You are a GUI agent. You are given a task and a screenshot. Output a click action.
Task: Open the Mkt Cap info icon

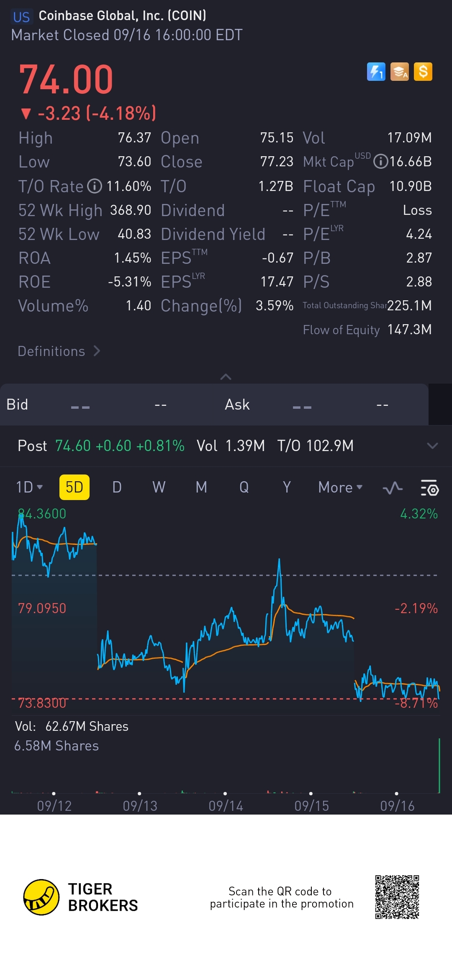coord(380,162)
